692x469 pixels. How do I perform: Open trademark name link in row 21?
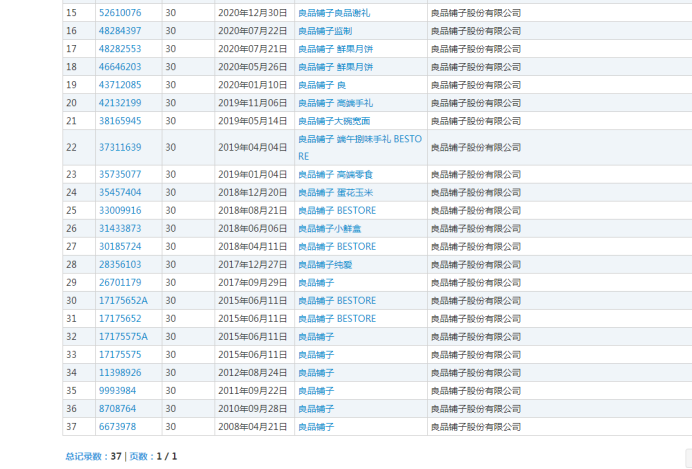point(334,121)
